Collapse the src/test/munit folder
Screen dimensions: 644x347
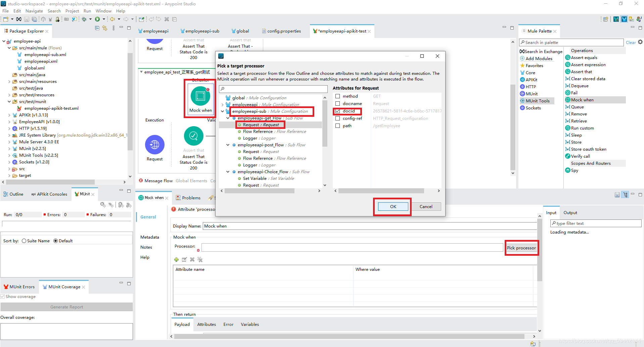click(9, 102)
